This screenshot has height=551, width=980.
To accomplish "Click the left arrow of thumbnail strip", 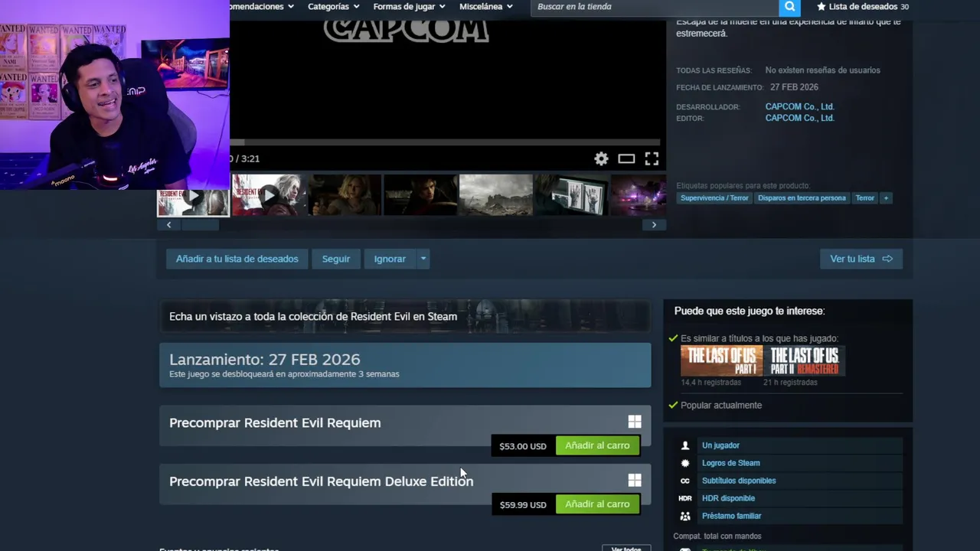I will pyautogui.click(x=168, y=224).
